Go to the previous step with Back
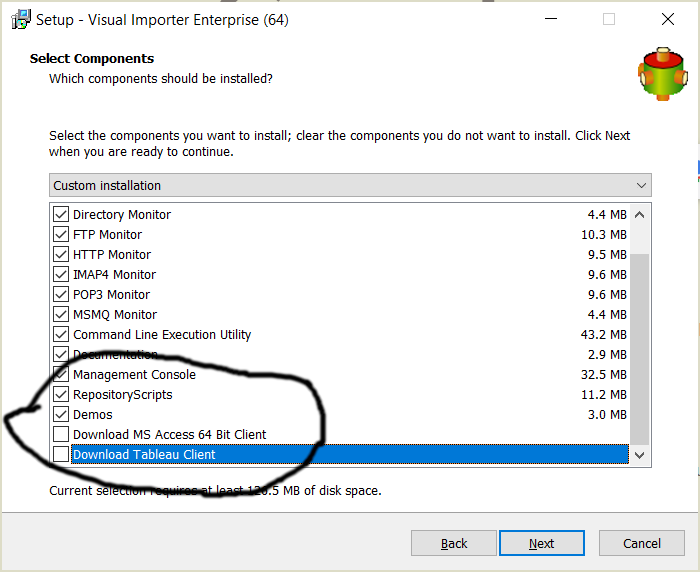This screenshot has height=572, width=700. 454,543
